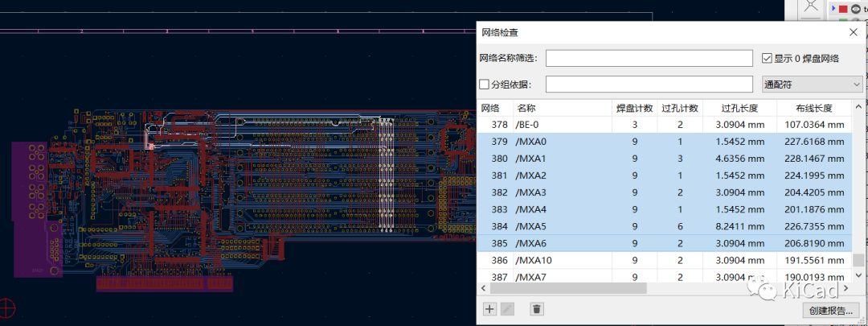This screenshot has height=326, width=868.
Task: Sort by the 名称 column header
Action: point(563,108)
